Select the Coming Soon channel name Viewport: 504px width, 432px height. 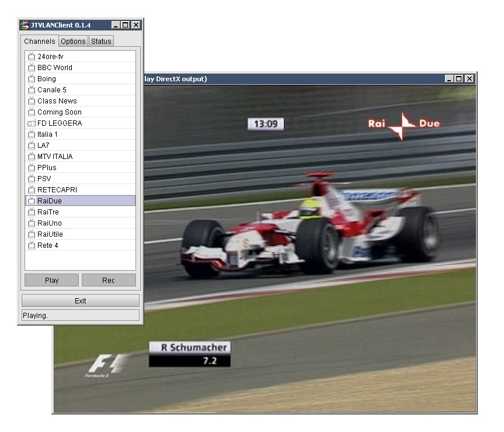point(60,112)
